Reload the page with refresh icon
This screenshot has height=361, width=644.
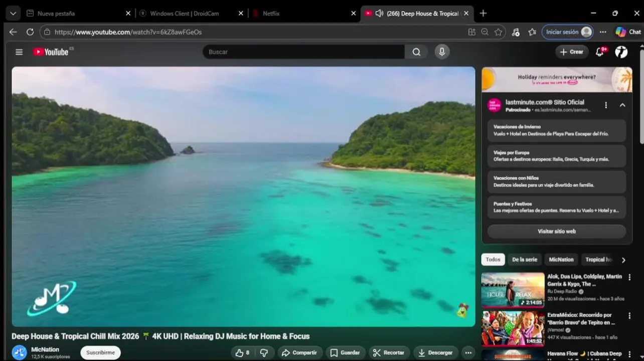click(x=30, y=32)
